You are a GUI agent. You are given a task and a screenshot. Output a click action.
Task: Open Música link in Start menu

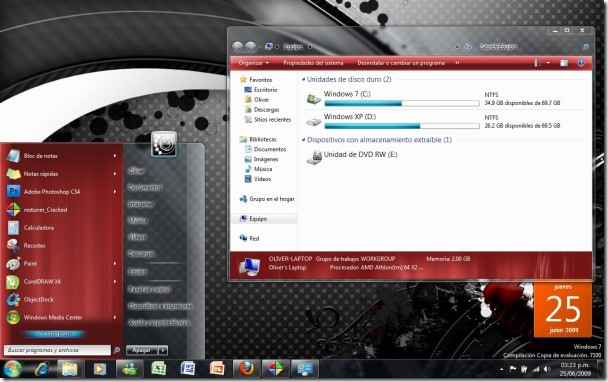click(138, 221)
